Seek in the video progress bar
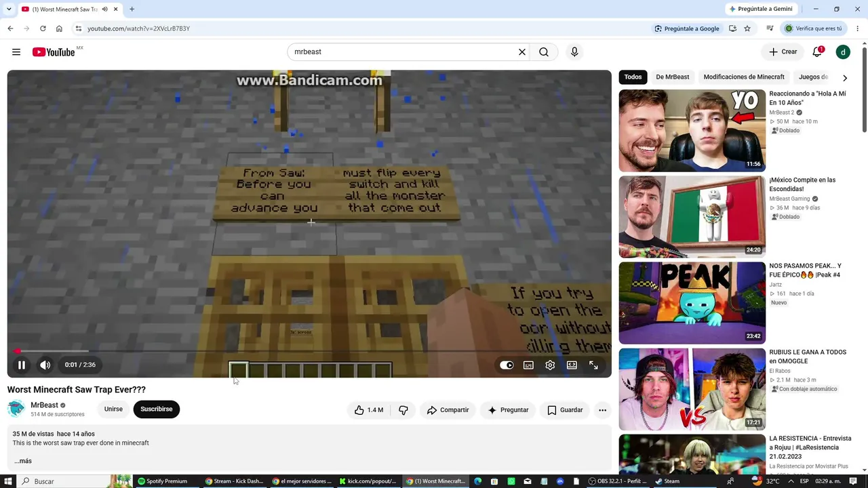 (309, 351)
